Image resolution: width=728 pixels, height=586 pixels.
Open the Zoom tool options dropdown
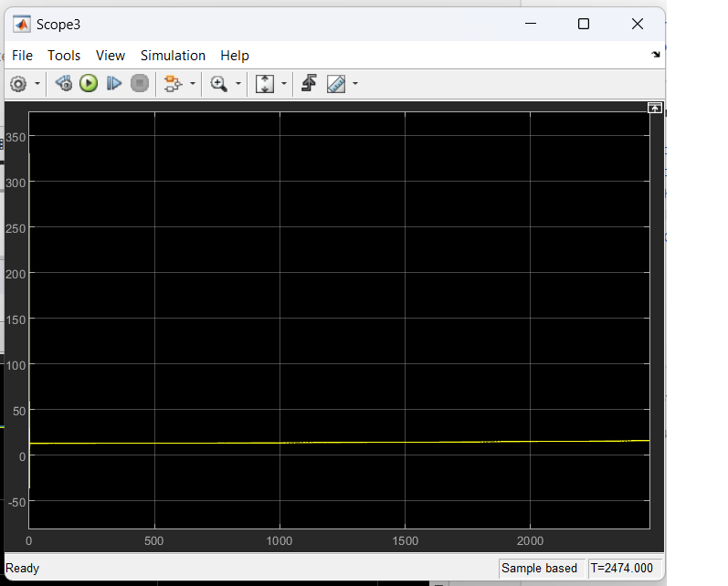pyautogui.click(x=238, y=84)
